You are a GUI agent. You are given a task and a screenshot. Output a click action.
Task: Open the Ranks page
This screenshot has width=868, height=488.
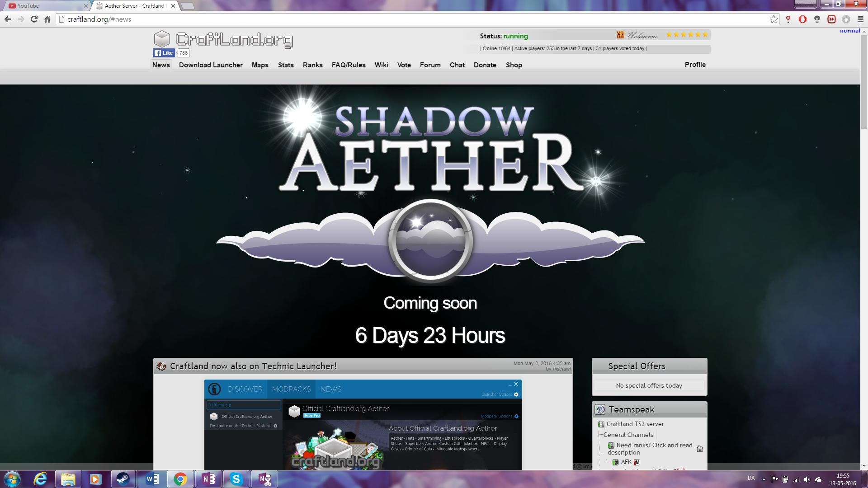[313, 65]
